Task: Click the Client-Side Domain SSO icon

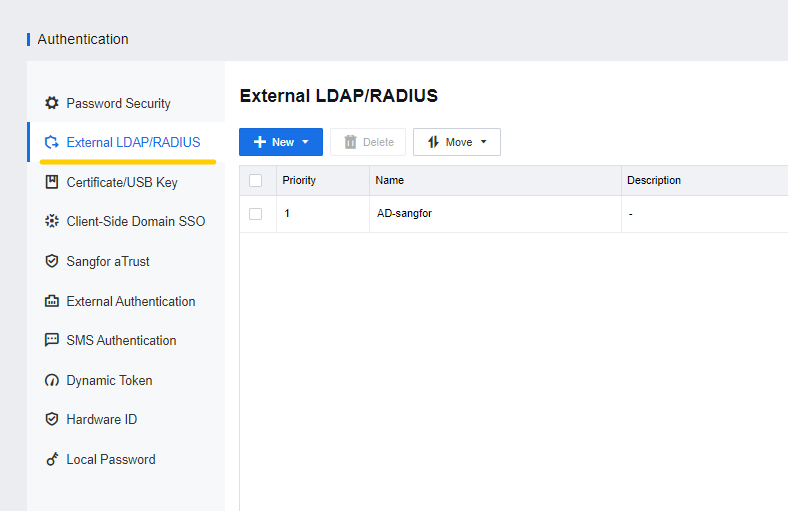Action: click(52, 221)
